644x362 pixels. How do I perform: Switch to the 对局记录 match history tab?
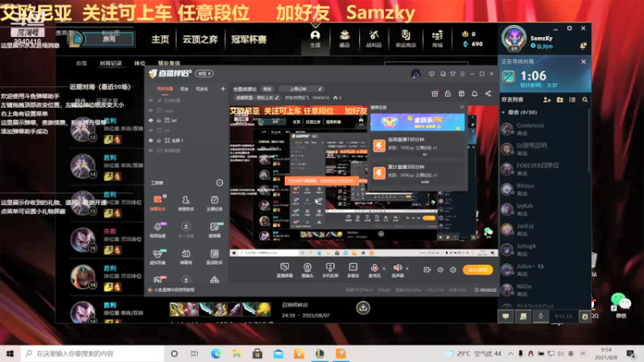pyautogui.click(x=110, y=64)
